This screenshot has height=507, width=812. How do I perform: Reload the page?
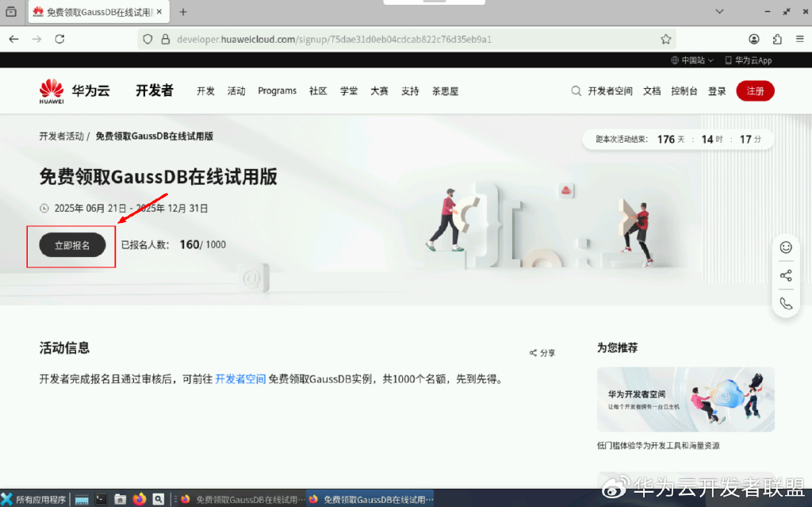[x=59, y=39]
